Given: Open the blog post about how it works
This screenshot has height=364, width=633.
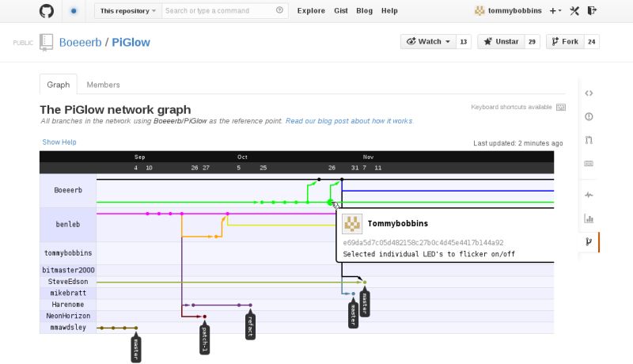Looking at the screenshot, I should [x=349, y=121].
